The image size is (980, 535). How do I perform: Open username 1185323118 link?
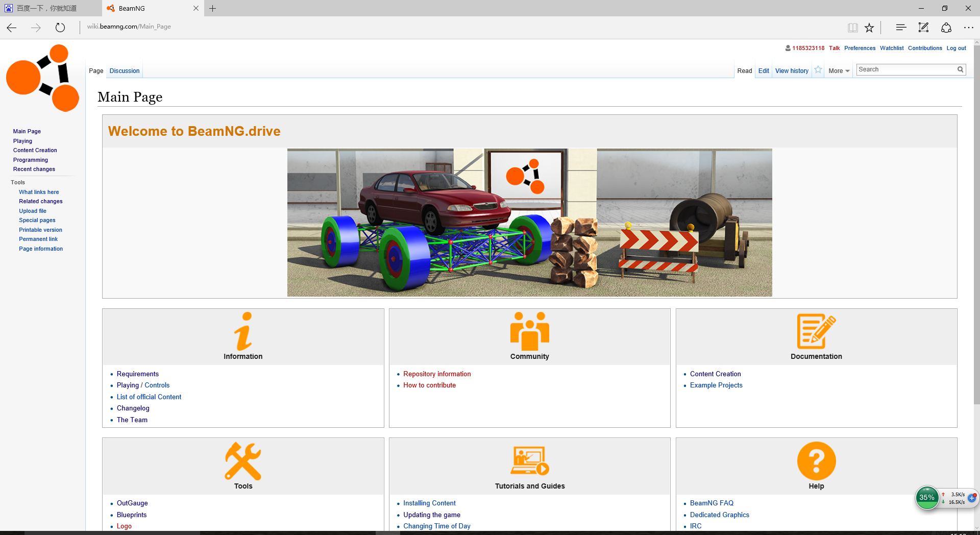(808, 48)
